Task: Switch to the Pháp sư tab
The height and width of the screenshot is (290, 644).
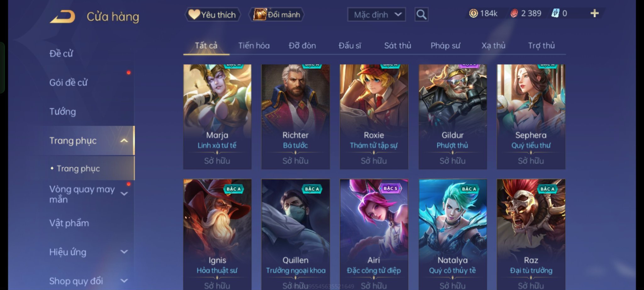Action: (x=445, y=46)
